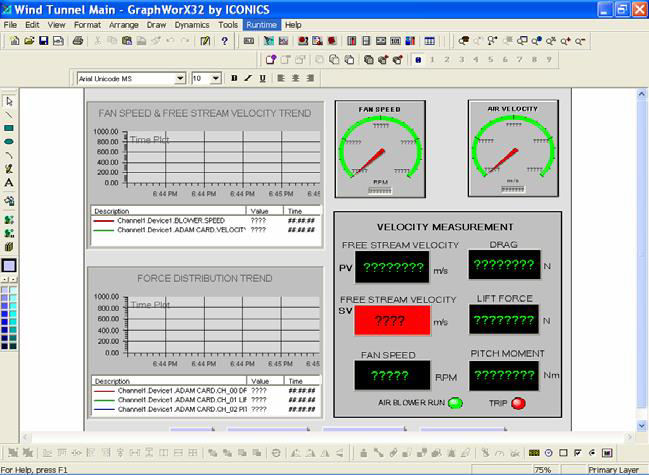Click the clock icon in bottom toolbar

tap(549, 453)
